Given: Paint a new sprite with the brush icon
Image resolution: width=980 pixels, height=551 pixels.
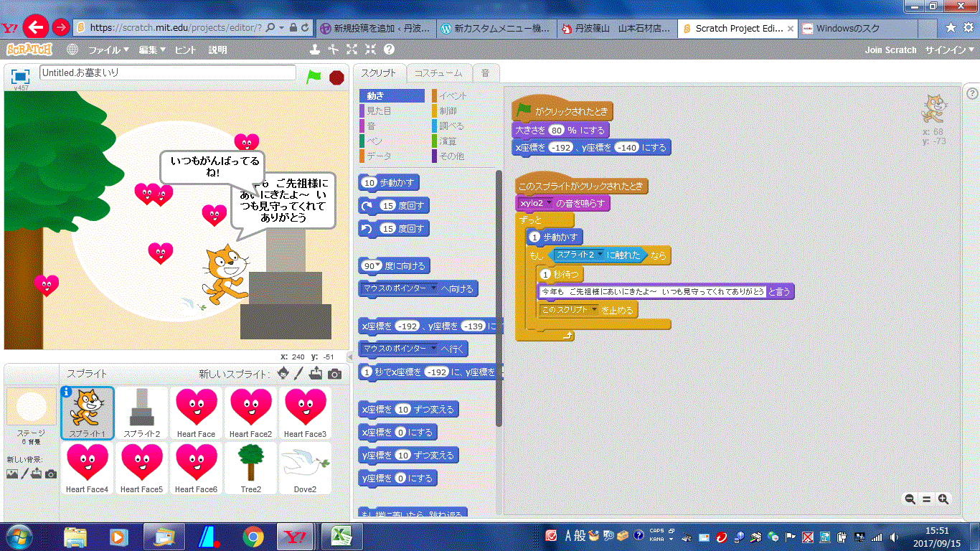Looking at the screenshot, I should [300, 374].
